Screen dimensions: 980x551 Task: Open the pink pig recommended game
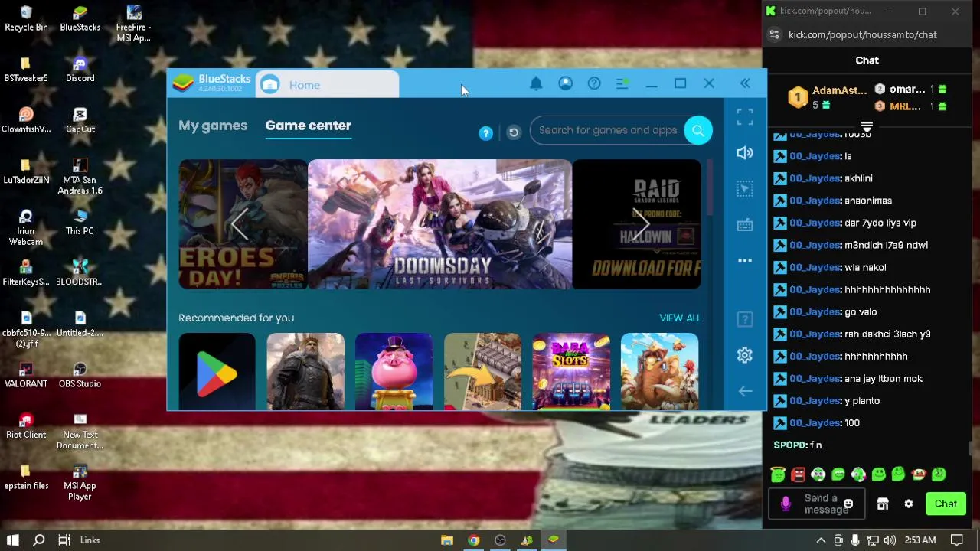point(394,371)
